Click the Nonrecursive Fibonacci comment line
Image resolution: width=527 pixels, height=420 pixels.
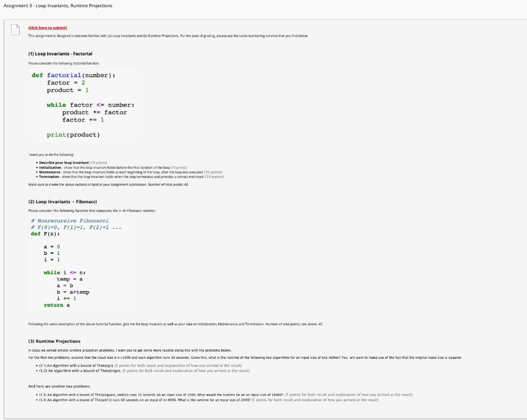tap(71, 220)
